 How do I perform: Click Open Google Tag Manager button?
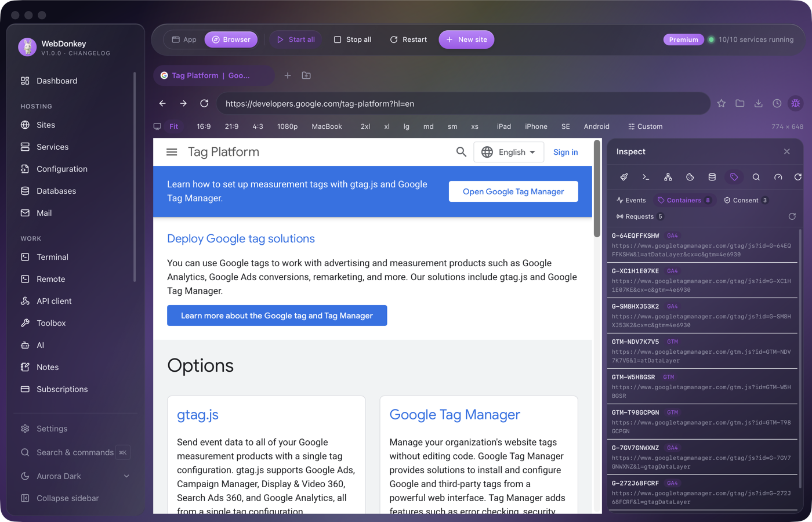(x=513, y=191)
